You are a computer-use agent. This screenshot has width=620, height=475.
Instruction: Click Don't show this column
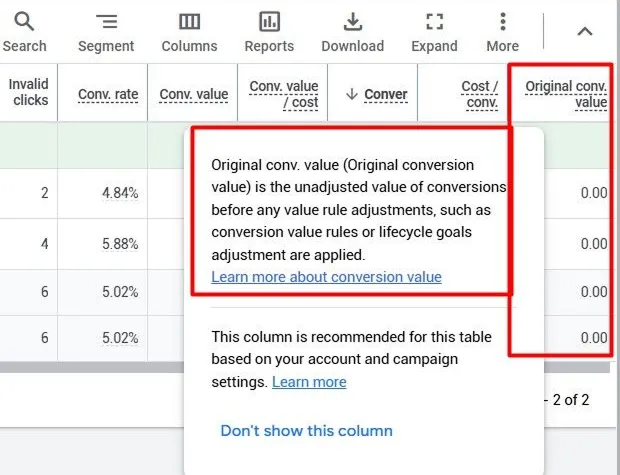(x=306, y=431)
